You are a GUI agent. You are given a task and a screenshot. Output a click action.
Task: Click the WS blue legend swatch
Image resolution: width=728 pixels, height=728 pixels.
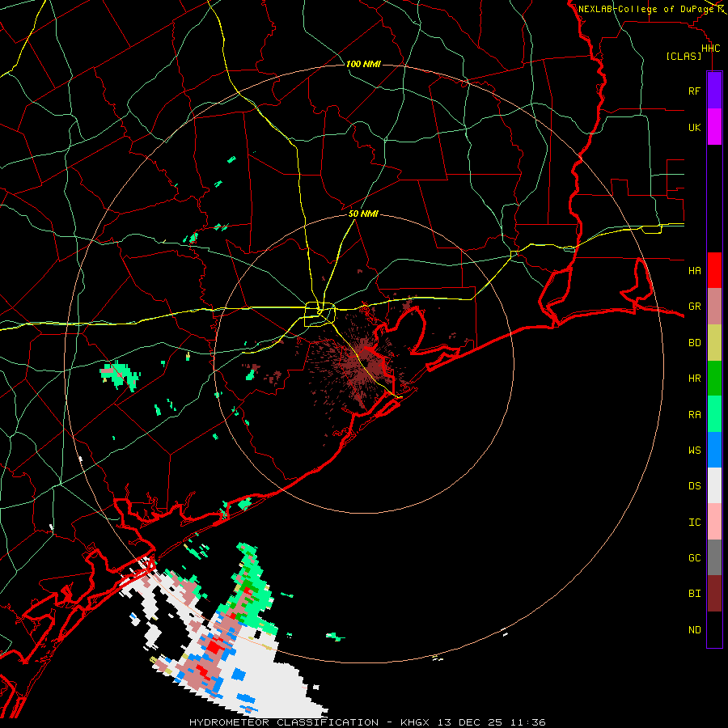pos(714,450)
